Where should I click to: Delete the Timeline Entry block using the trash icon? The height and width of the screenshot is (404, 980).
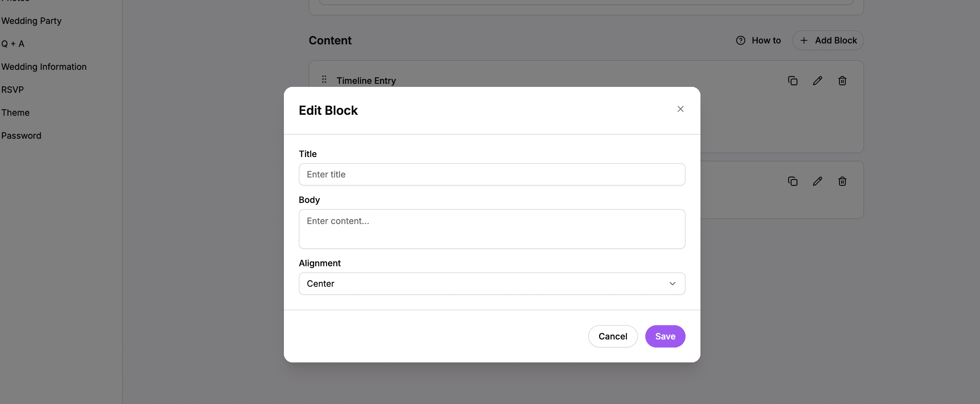click(x=842, y=80)
